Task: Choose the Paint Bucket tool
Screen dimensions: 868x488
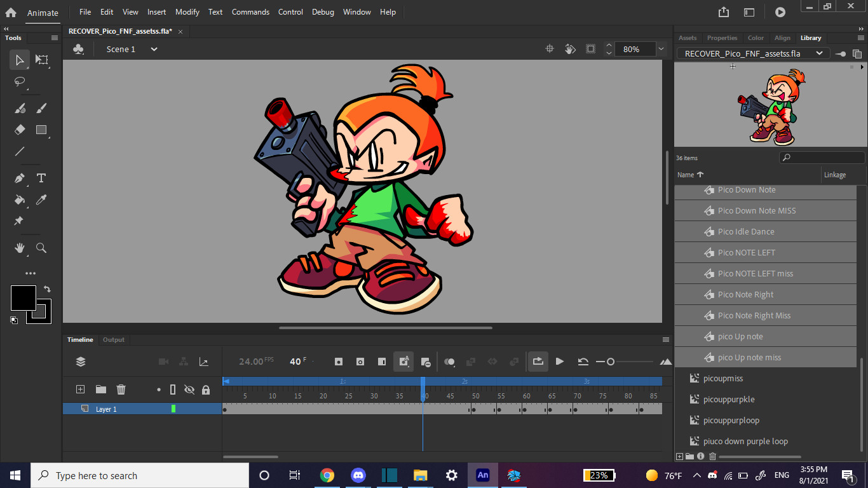Action: [20, 200]
